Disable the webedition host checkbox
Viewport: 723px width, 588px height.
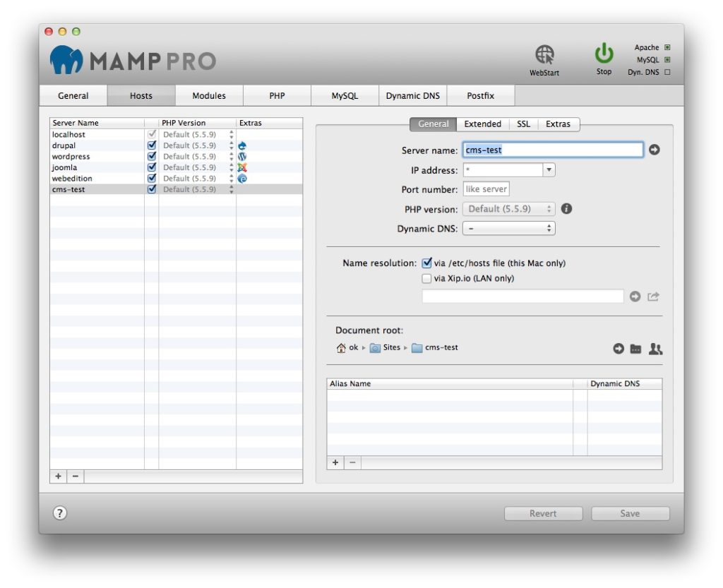[152, 179]
